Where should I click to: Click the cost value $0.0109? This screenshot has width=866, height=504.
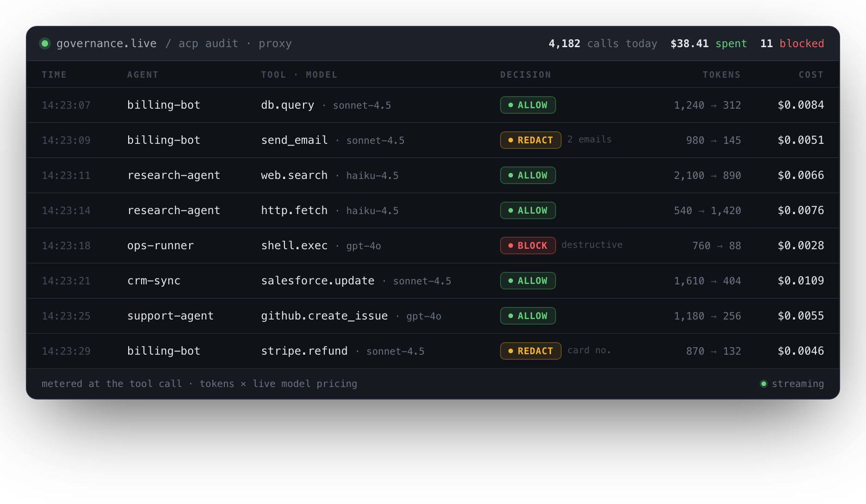(x=801, y=281)
